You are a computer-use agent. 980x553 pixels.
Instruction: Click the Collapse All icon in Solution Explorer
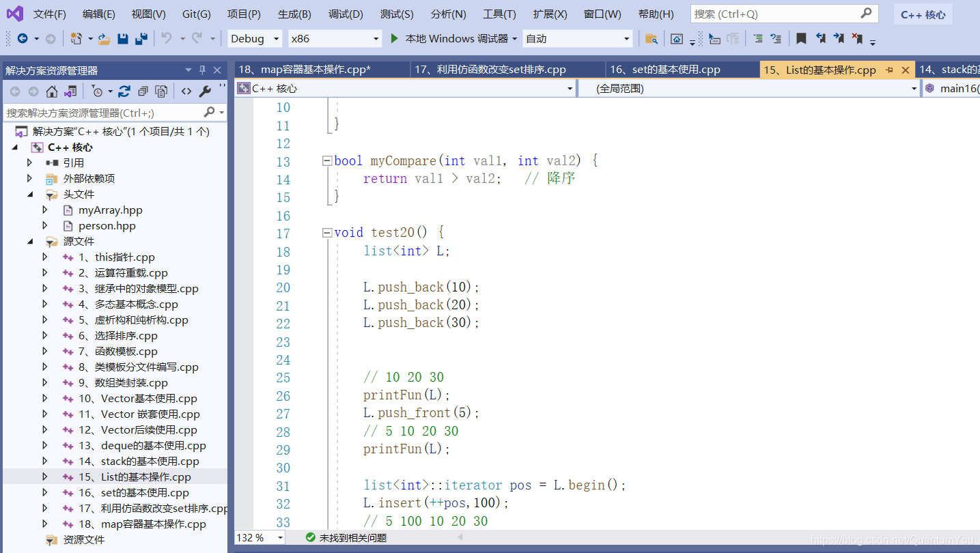[143, 91]
